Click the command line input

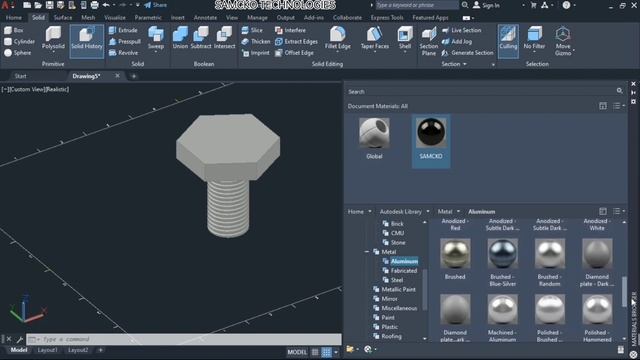point(184,339)
